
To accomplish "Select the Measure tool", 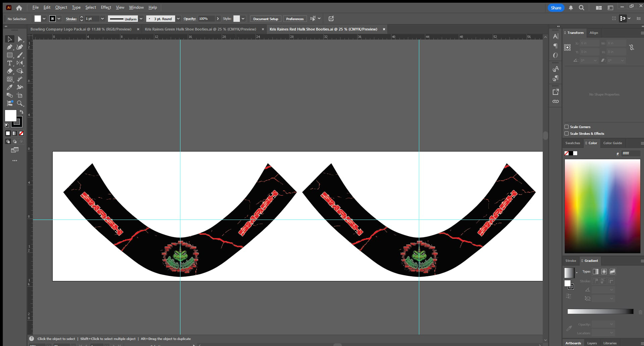I will (x=20, y=79).
